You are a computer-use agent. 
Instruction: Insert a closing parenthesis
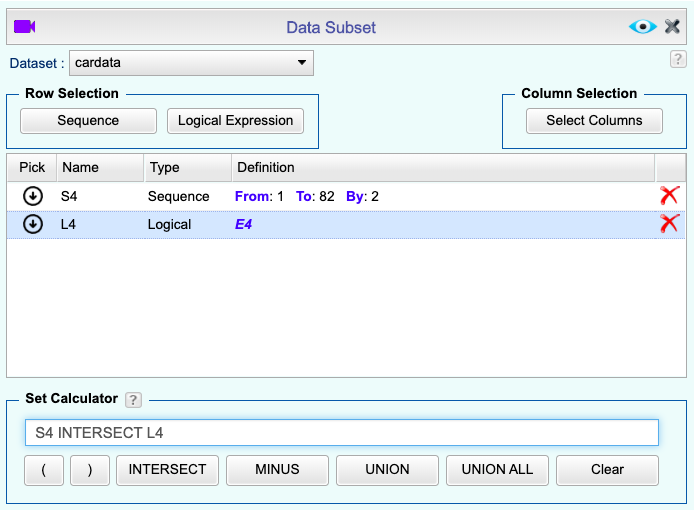pyautogui.click(x=90, y=469)
